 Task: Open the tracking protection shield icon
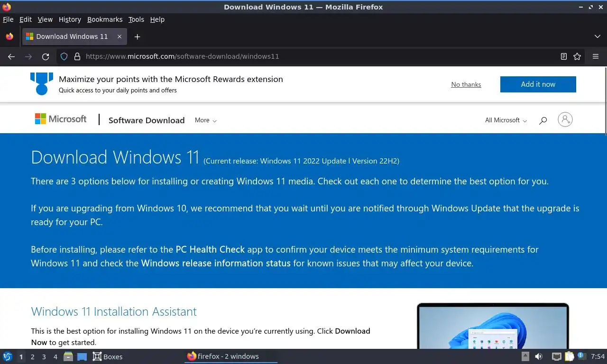pyautogui.click(x=64, y=56)
